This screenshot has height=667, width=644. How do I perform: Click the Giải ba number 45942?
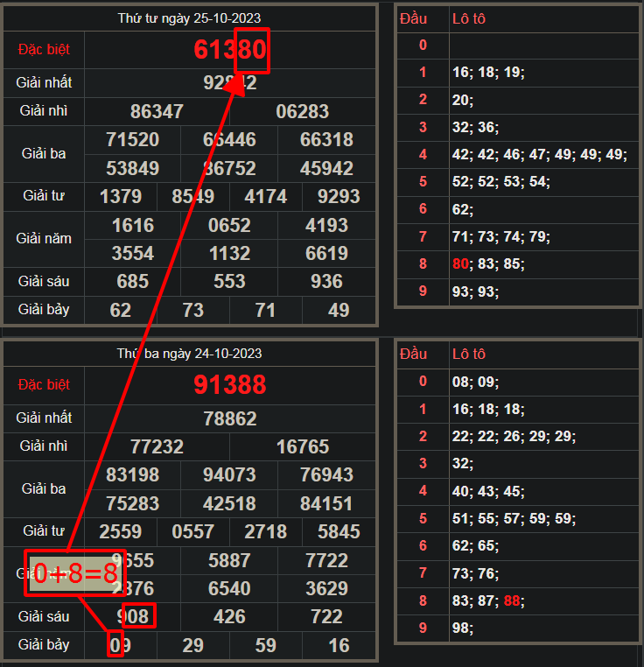pos(326,168)
